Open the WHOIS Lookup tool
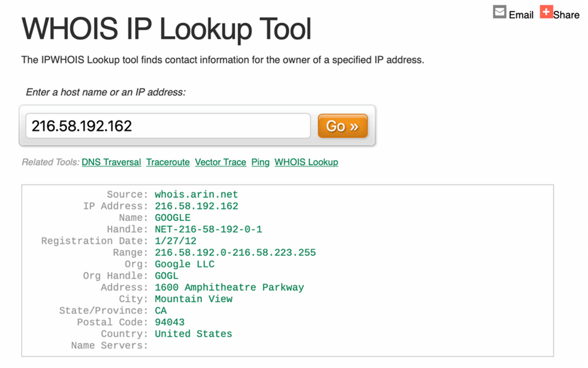588x368 pixels. (306, 162)
